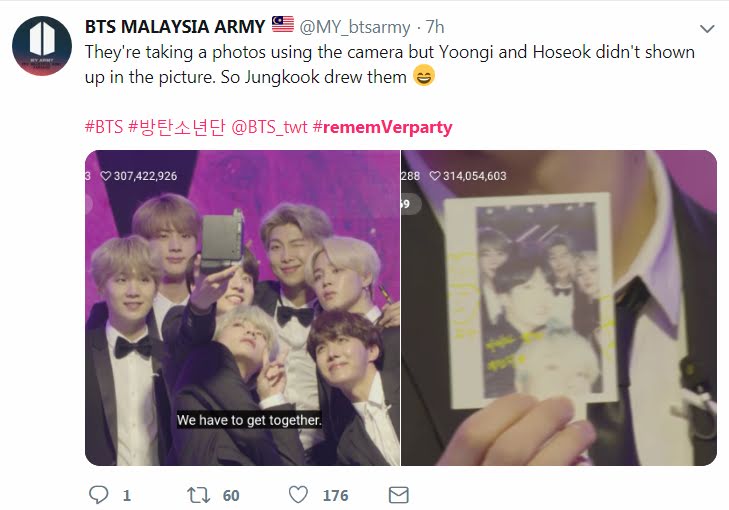Image resolution: width=729 pixels, height=510 pixels.
Task: Open the @MY_btsarmy handle
Action: (355, 27)
